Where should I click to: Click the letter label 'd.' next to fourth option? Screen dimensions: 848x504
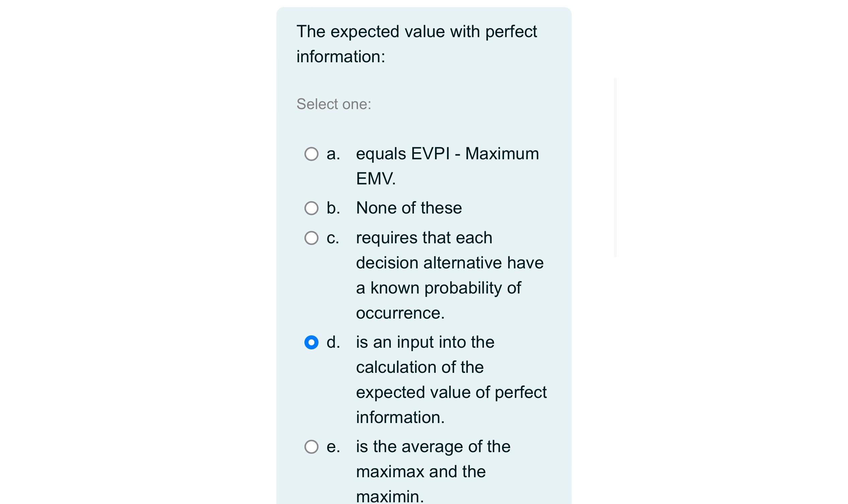point(334,343)
